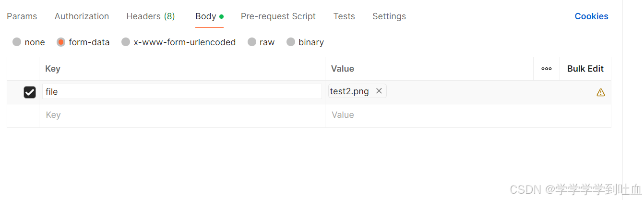Remove test2.png with the X icon
Screen dimensions: 644x200
[x=379, y=91]
